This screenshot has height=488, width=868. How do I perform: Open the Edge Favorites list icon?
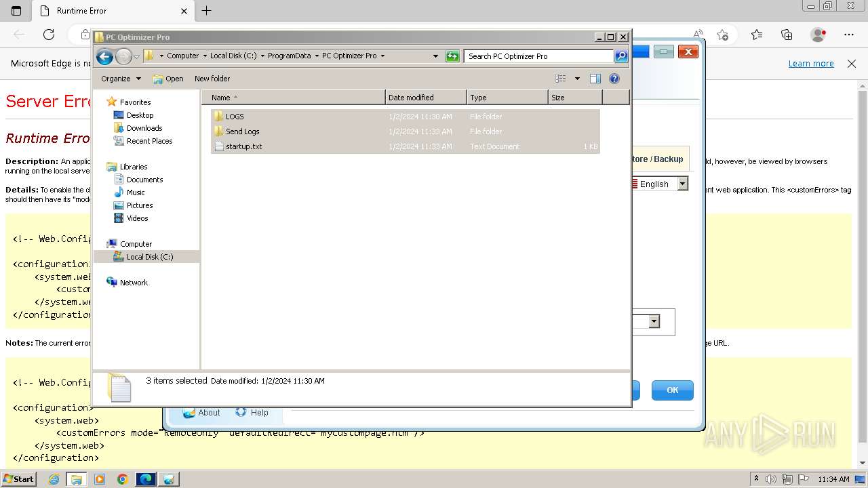coord(757,35)
